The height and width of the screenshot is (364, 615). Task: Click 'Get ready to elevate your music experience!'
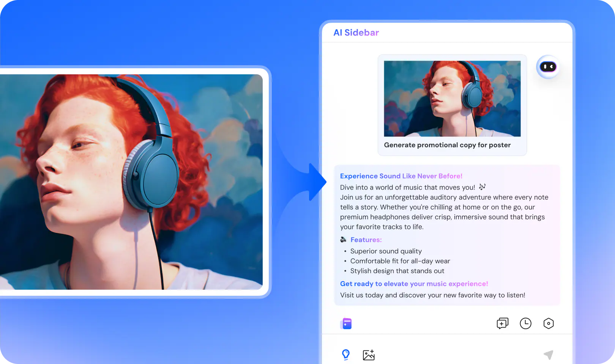coord(414,284)
